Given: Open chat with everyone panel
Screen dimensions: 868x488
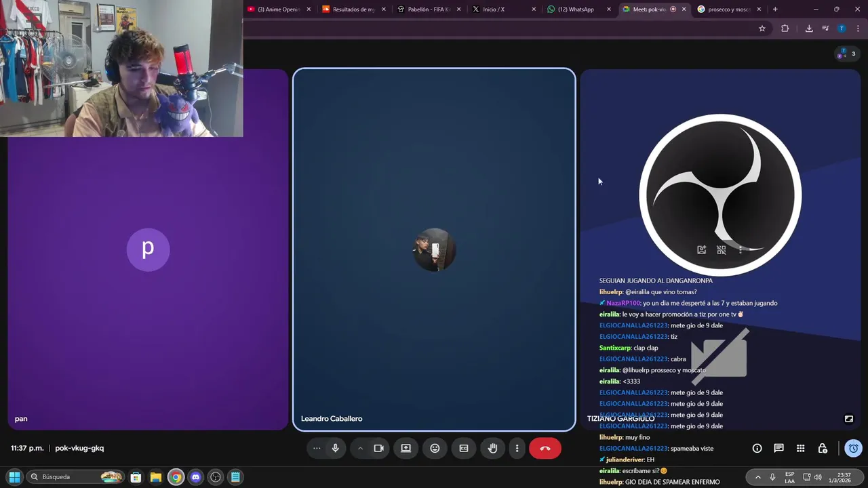Looking at the screenshot, I should point(779,448).
